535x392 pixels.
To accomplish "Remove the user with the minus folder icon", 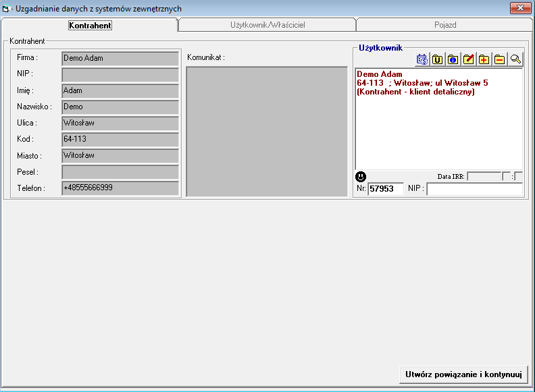I will (499, 59).
